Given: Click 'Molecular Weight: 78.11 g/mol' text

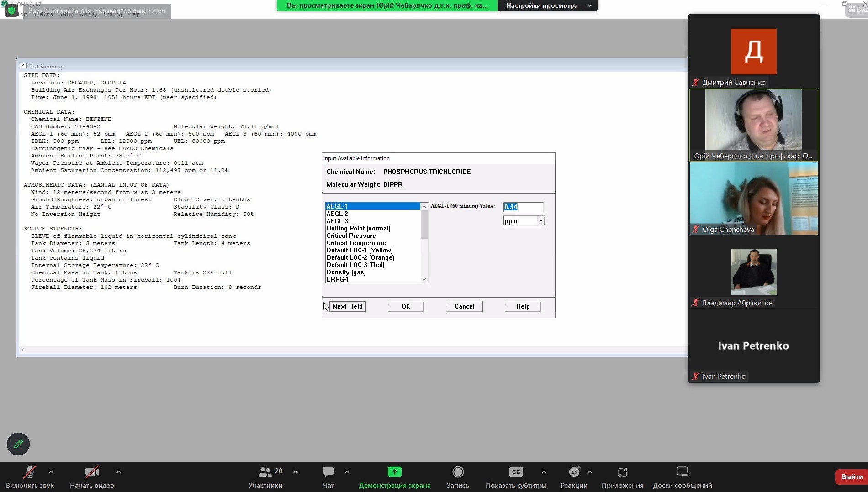Looking at the screenshot, I should point(226,126).
